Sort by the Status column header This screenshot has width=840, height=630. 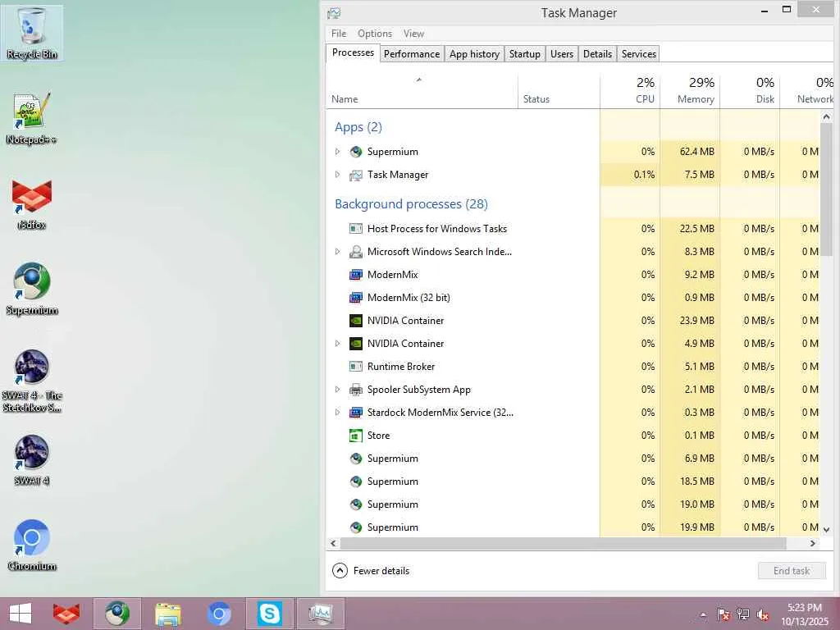tap(559, 92)
